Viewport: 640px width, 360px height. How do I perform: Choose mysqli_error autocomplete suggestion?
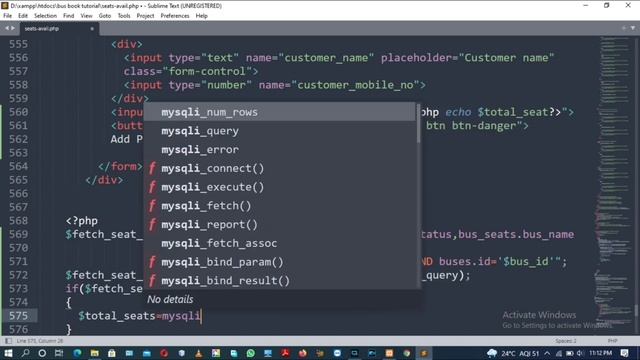tap(280, 149)
